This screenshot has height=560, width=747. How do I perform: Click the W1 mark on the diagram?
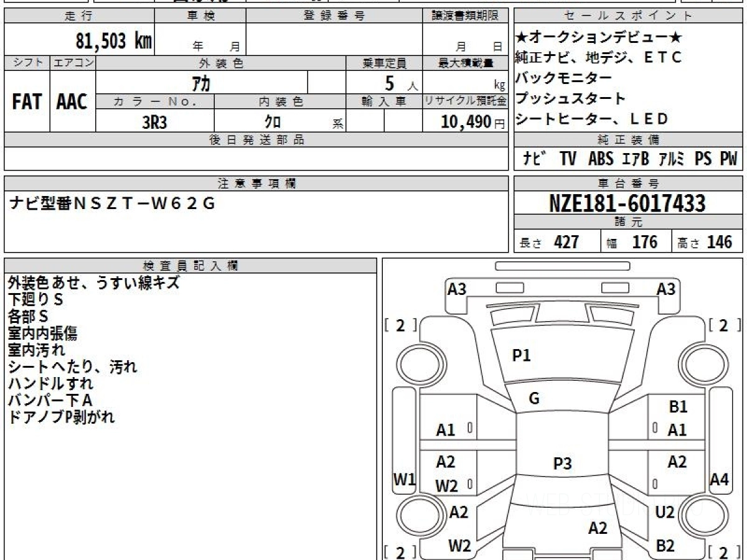(x=404, y=479)
